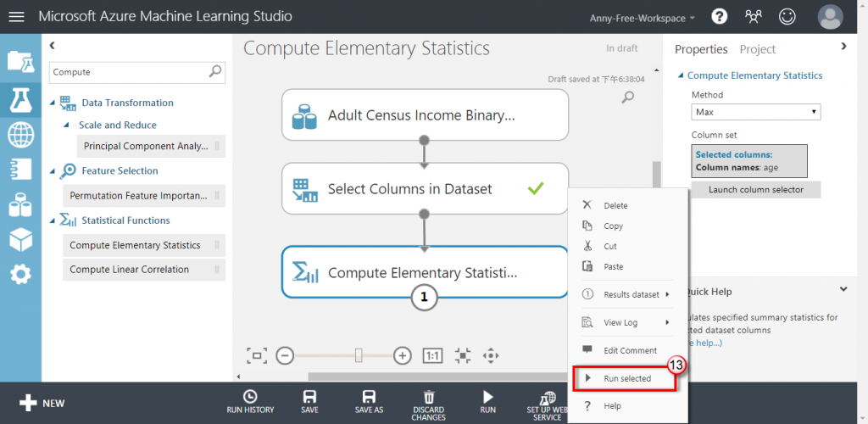Click Set Up Web Service
The width and height of the screenshot is (868, 424).
coord(547,405)
